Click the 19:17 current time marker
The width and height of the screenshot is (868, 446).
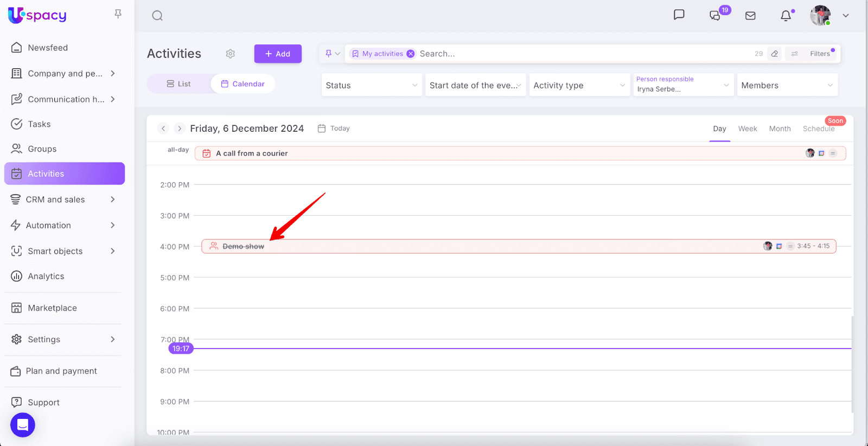181,348
